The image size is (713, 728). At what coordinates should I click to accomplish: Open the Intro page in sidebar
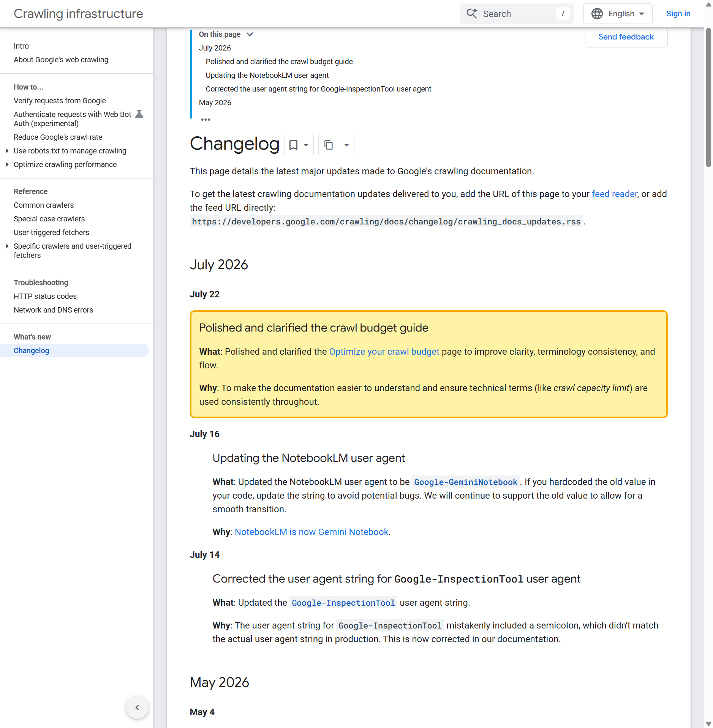(21, 46)
